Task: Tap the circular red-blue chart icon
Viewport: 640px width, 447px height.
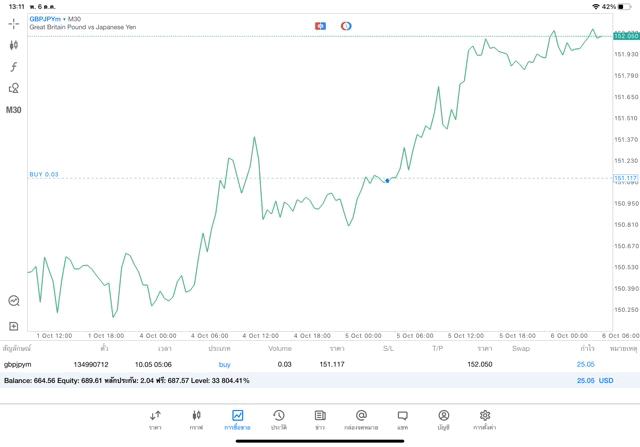Action: pyautogui.click(x=346, y=25)
